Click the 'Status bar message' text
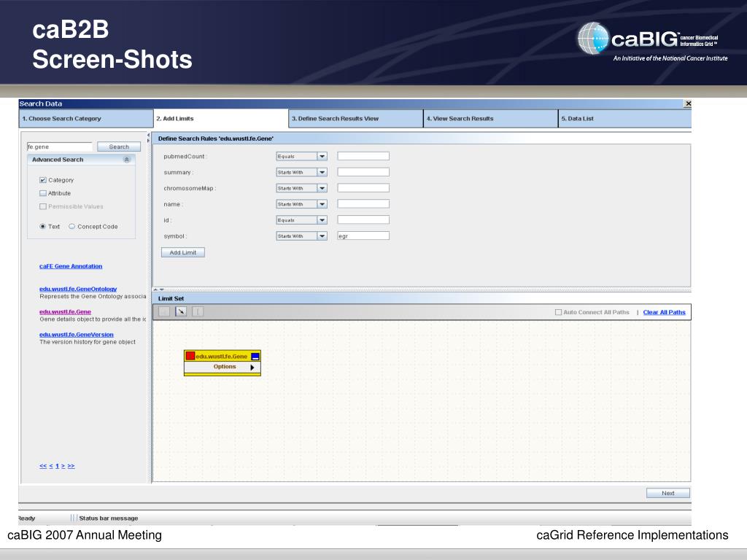Screen dimensions: 747x560 coord(109,518)
